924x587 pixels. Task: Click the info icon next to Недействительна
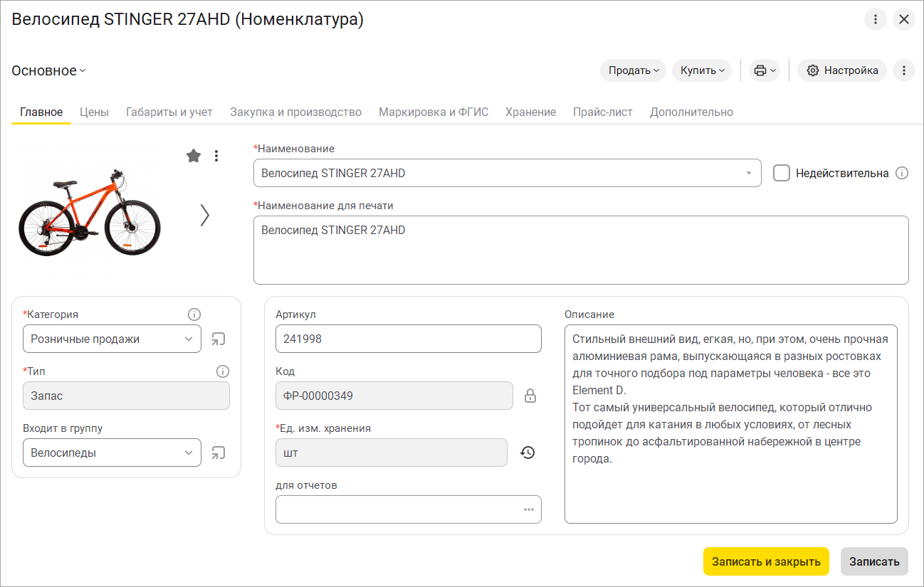click(x=902, y=173)
